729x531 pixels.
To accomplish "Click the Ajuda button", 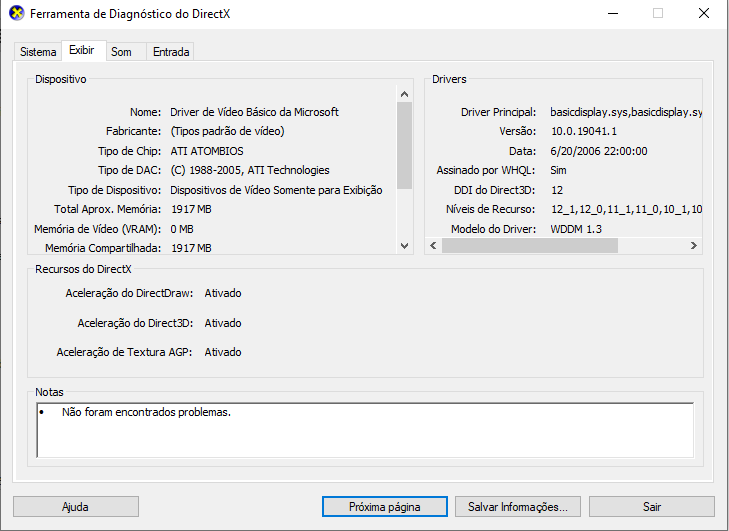I will (76, 506).
